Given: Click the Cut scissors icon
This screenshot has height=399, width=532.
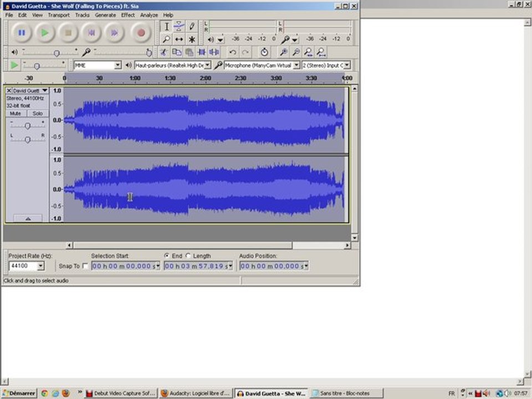Looking at the screenshot, I should click(x=164, y=52).
